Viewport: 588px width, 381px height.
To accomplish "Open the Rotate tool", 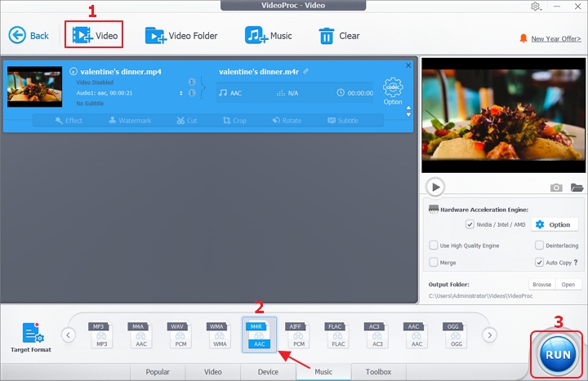I will tap(287, 120).
